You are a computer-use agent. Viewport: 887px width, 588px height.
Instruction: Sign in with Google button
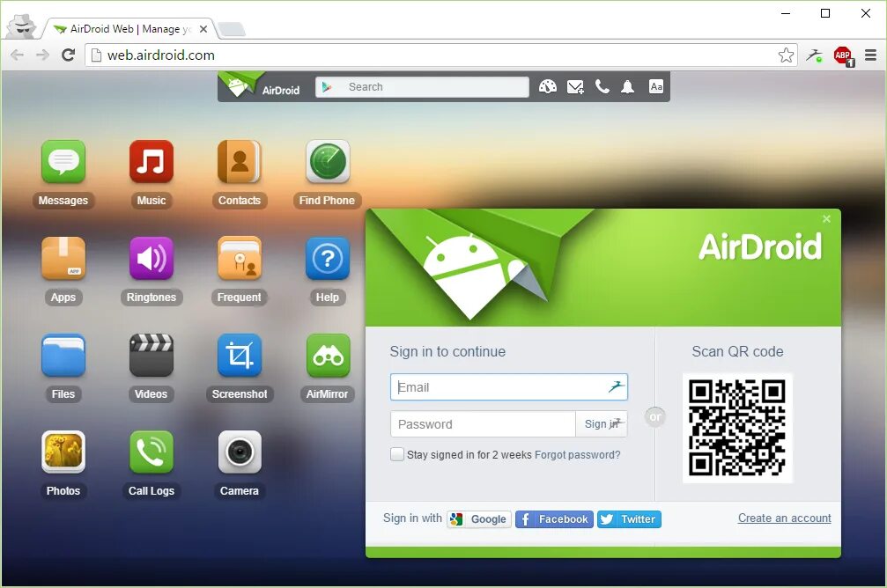(479, 519)
